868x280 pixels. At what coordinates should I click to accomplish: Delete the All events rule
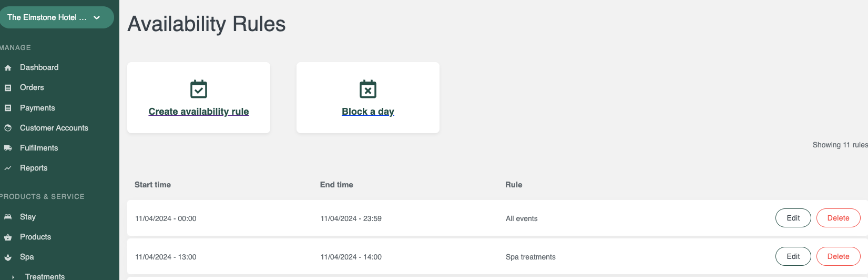tap(839, 218)
